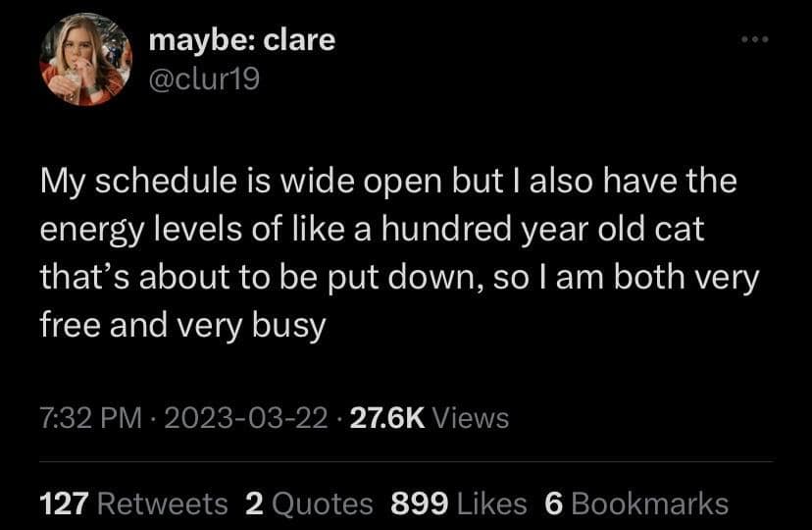This screenshot has height=530, width=812.
Task: Click the @clur19 handle
Action: (x=204, y=80)
